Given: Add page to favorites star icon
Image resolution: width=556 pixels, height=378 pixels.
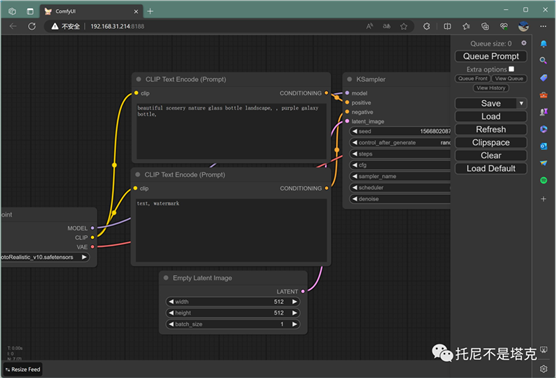Looking at the screenshot, I should click(x=404, y=26).
